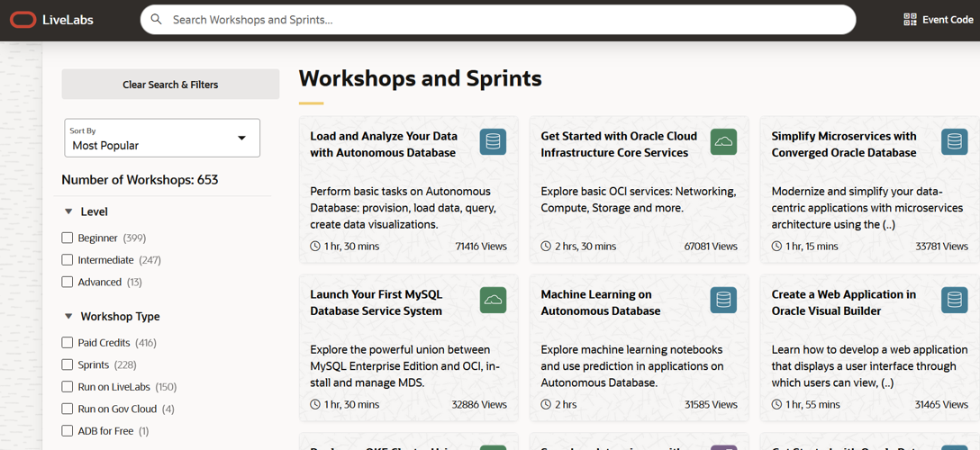The height and width of the screenshot is (450, 980).
Task: Click cloud icon on Get Started OCI card
Action: click(x=723, y=142)
